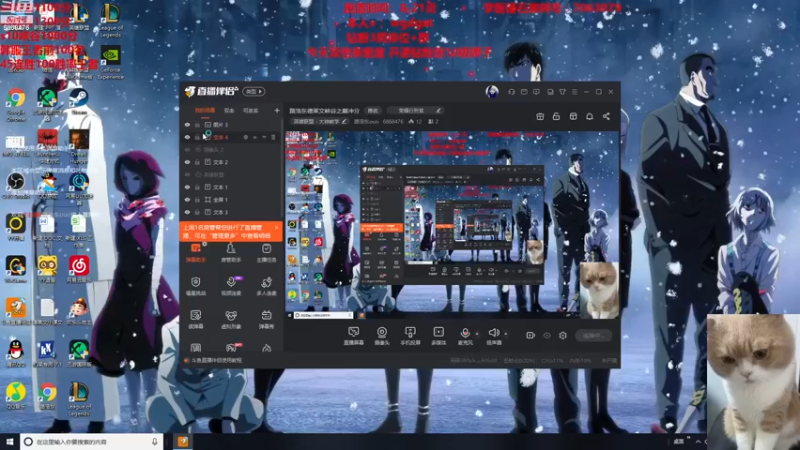Open the Windows Start menu
The height and width of the screenshot is (450, 800).
click(x=10, y=442)
